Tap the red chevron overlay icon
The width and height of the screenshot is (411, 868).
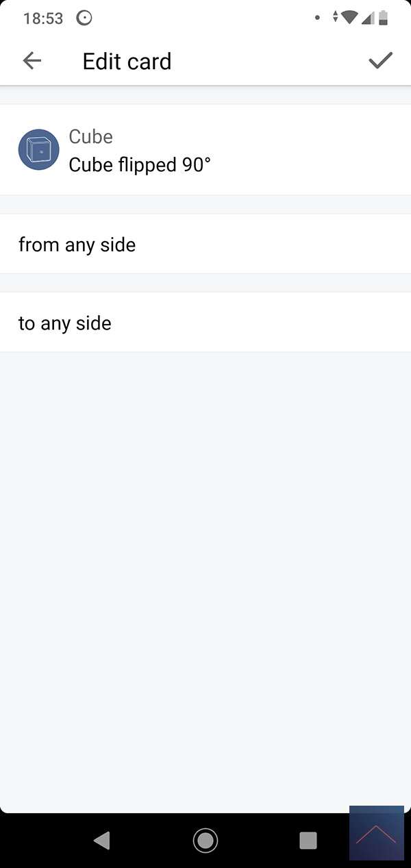click(x=376, y=834)
